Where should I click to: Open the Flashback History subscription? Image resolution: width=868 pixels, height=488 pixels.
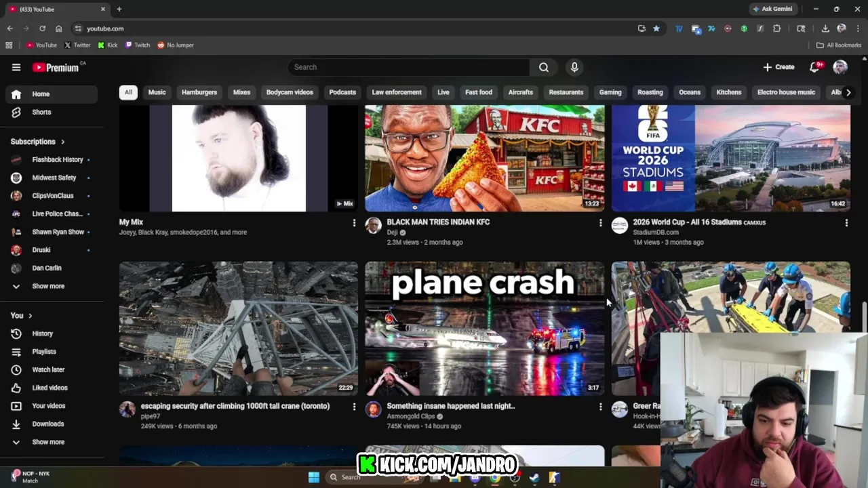(x=52, y=159)
